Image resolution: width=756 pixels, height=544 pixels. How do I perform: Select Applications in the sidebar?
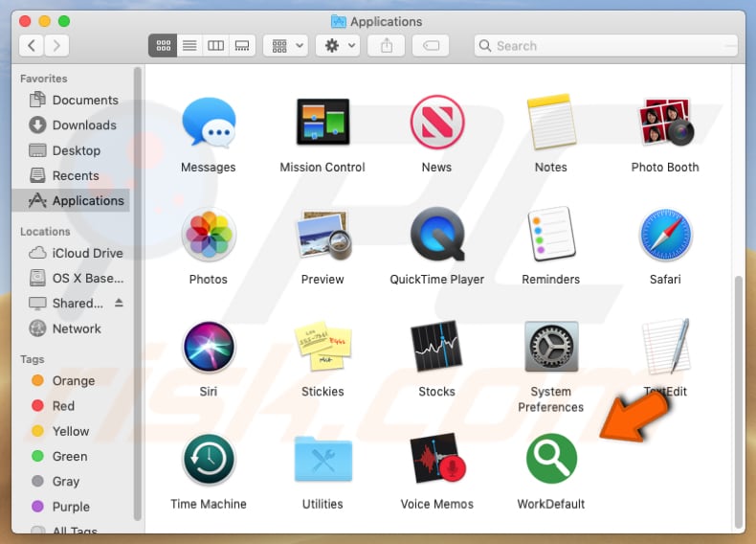click(x=72, y=200)
